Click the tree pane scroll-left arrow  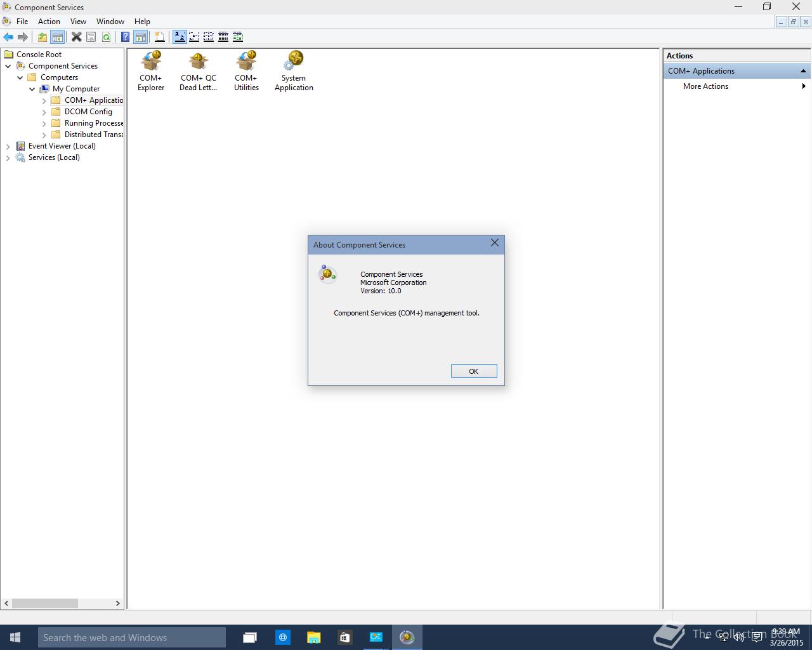(x=7, y=603)
